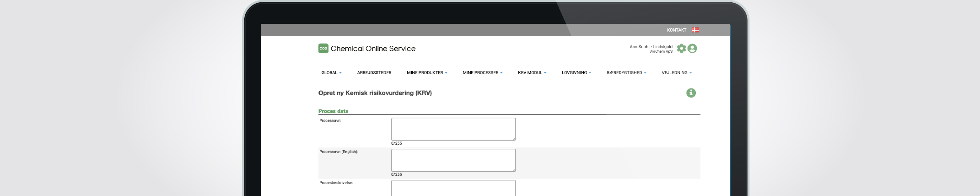Click the Chemical Online Service title
The height and width of the screenshot is (196, 980).
(x=373, y=49)
